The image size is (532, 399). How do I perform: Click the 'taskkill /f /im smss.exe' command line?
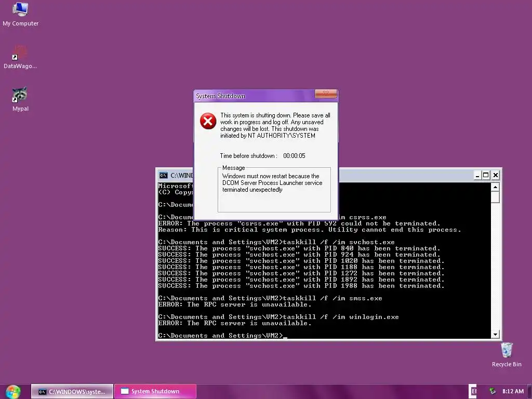click(270, 298)
